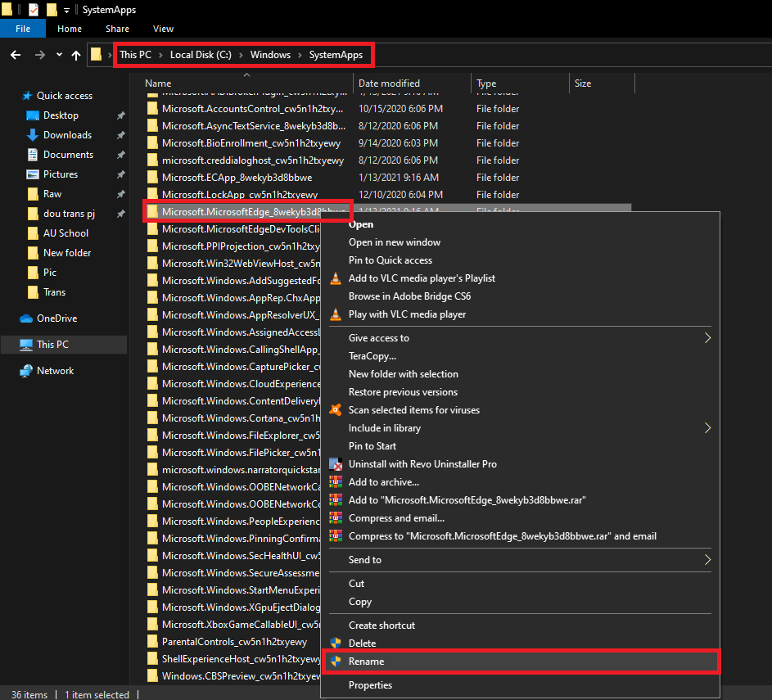
Task: Click the Revo Uninstaller Pro icon
Action: tap(335, 464)
